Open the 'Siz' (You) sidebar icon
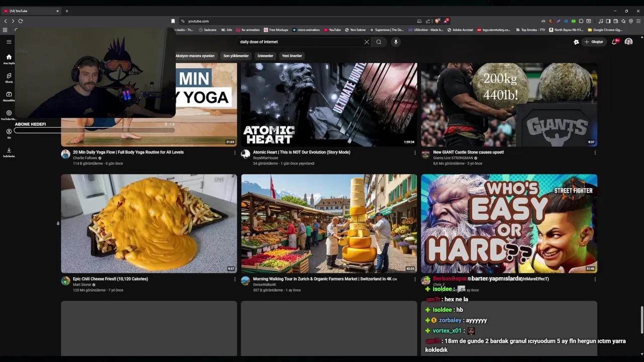Viewport: 644px width, 362px height. [x=9, y=133]
